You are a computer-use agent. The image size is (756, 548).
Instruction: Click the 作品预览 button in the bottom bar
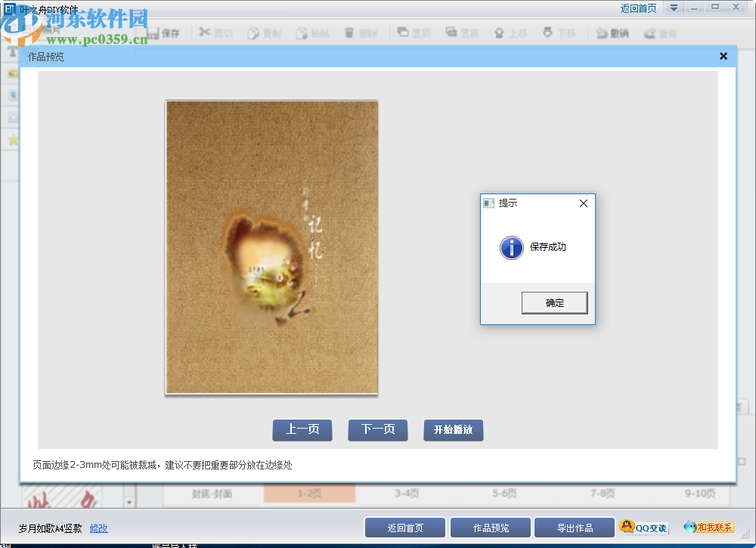(491, 528)
